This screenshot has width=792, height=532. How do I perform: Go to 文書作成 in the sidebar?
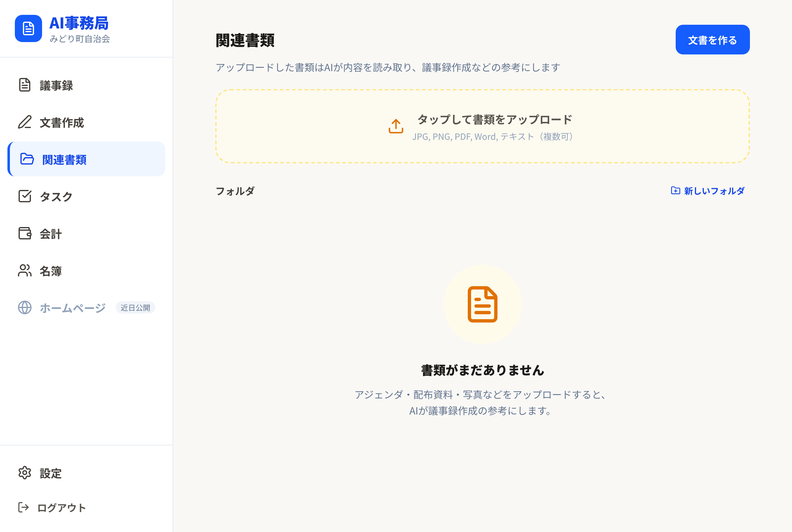[x=86, y=122]
